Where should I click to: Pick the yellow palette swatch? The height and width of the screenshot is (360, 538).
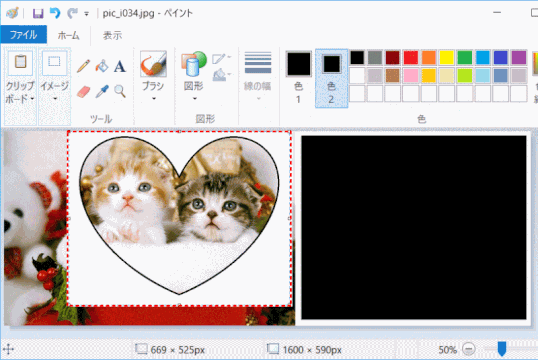[x=447, y=57]
